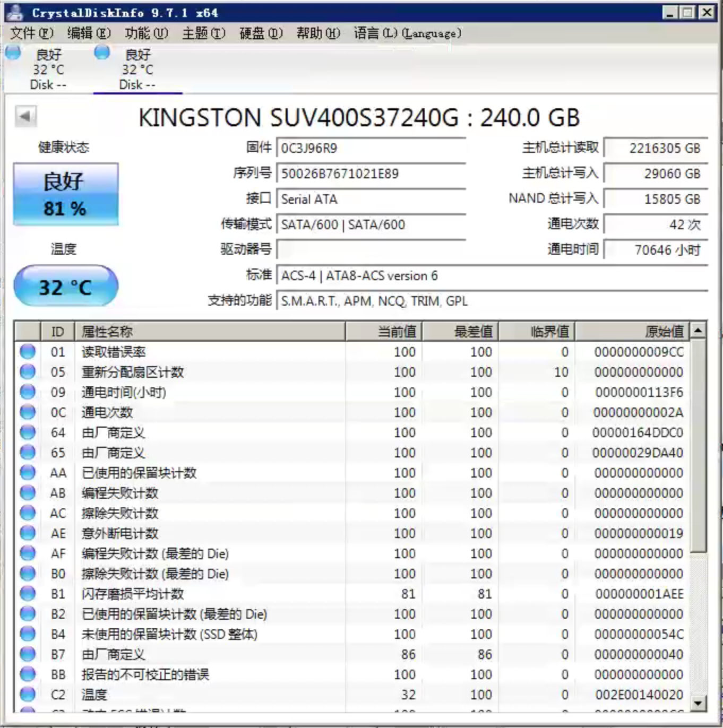Viewport: 723px width, 728px height.
Task: Click the 原始值 column header
Action: click(632, 332)
